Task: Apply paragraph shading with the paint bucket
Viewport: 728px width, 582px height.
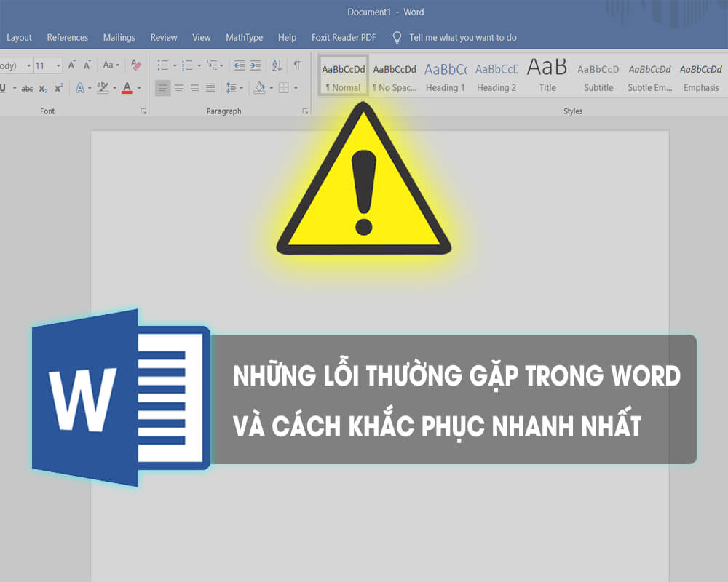Action: click(260, 88)
